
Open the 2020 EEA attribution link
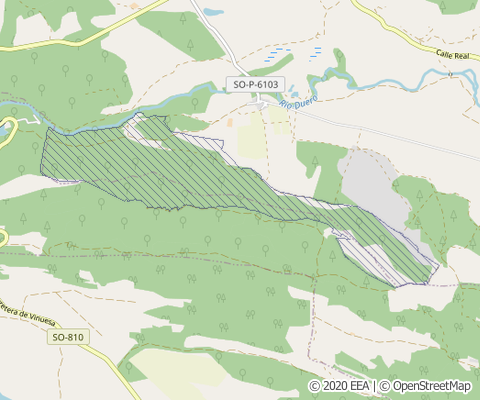pos(339,386)
